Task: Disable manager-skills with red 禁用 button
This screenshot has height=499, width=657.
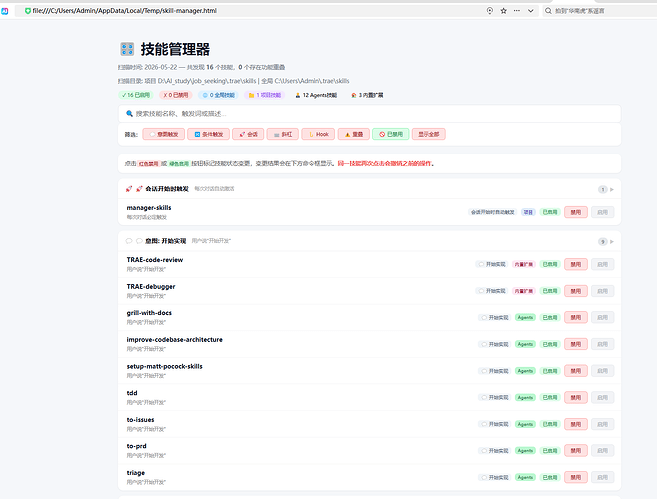Action: (x=576, y=212)
